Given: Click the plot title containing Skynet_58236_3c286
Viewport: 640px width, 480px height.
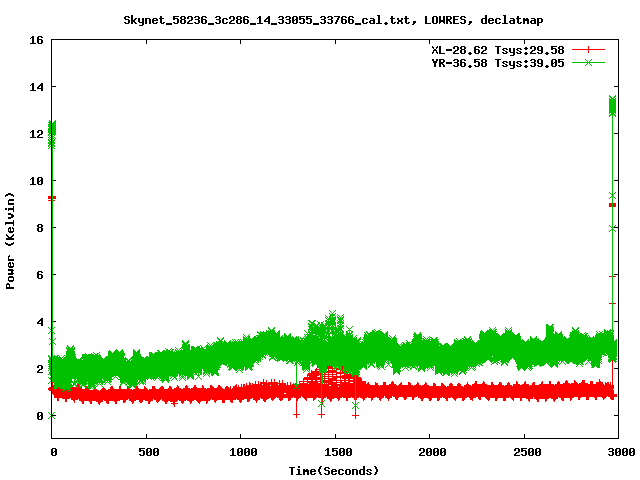Looking at the screenshot, I should (x=333, y=20).
